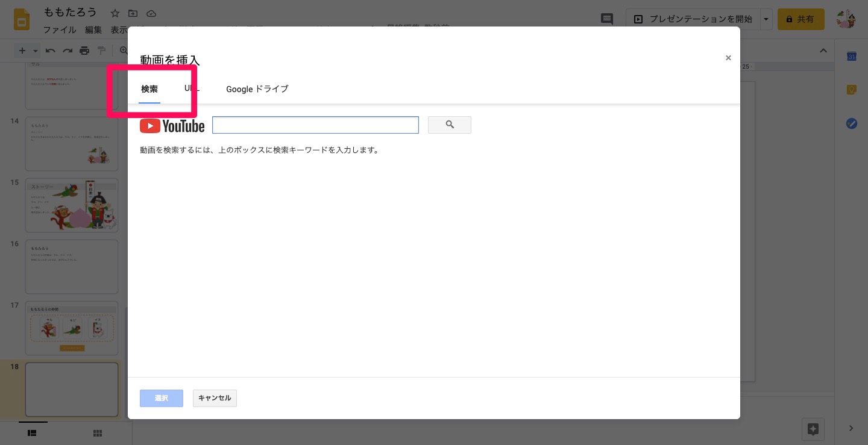Click the YouTube logo in the dialog

click(x=172, y=125)
